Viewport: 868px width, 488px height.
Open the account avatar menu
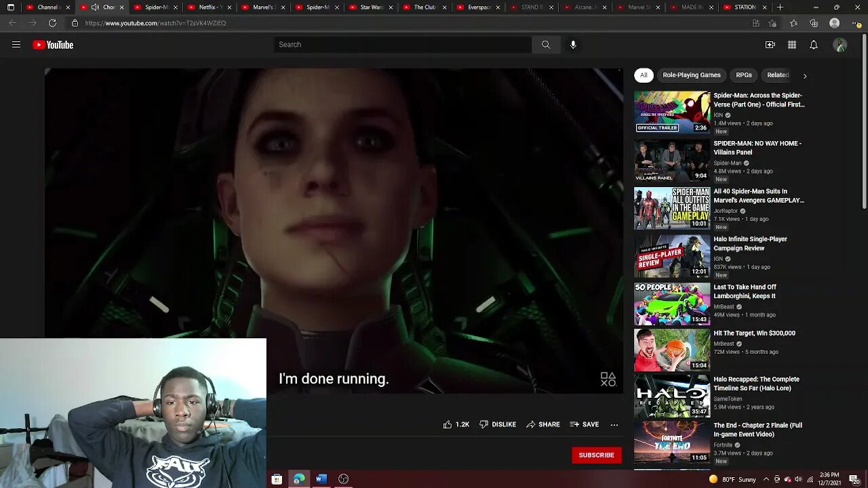click(840, 45)
